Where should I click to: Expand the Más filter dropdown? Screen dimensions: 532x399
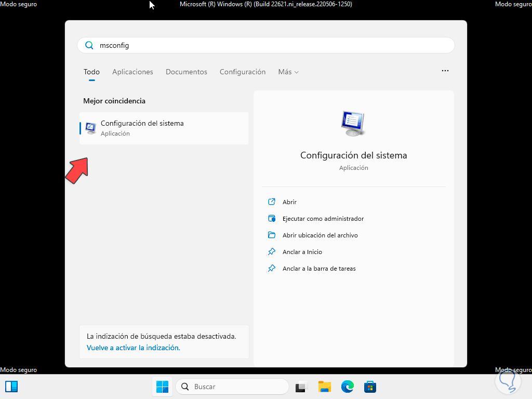(288, 72)
